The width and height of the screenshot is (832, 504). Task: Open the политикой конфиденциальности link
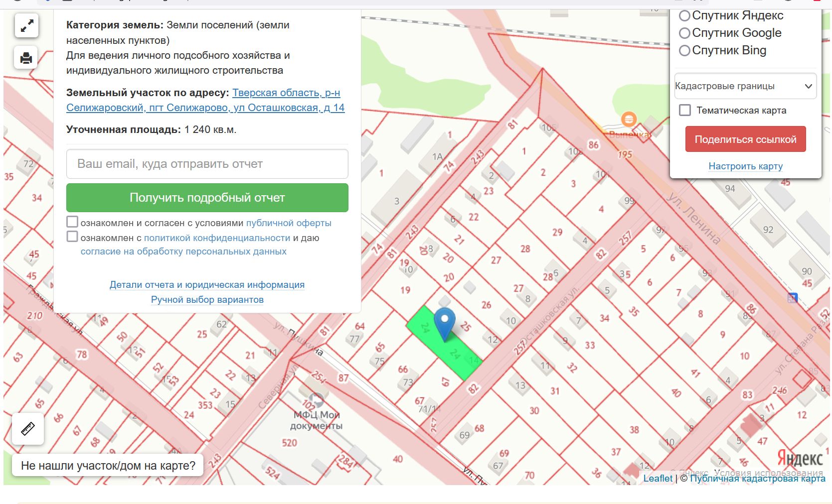coord(217,238)
